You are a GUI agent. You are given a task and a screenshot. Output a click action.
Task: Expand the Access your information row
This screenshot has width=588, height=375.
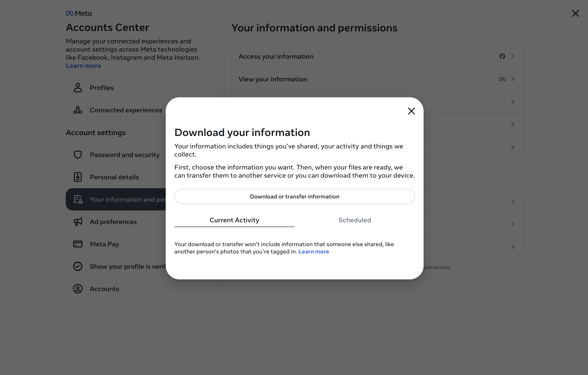[x=513, y=56]
